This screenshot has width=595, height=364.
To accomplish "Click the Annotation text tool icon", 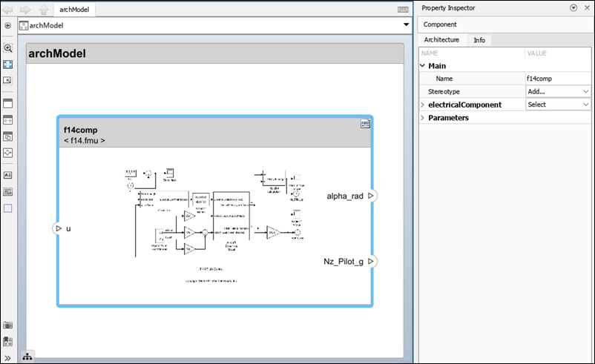I will [8, 175].
